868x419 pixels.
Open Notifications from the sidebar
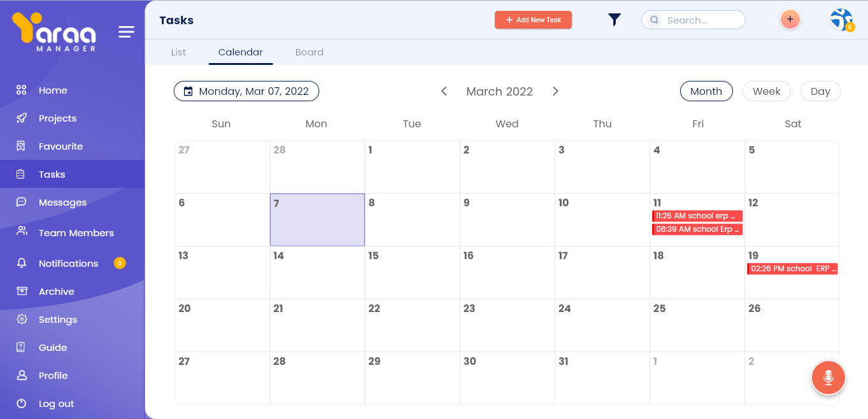click(68, 264)
